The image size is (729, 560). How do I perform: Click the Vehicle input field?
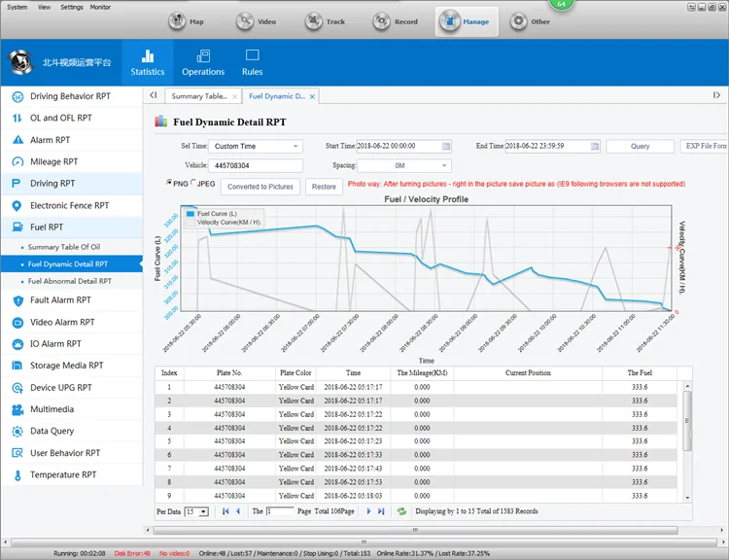(x=256, y=166)
